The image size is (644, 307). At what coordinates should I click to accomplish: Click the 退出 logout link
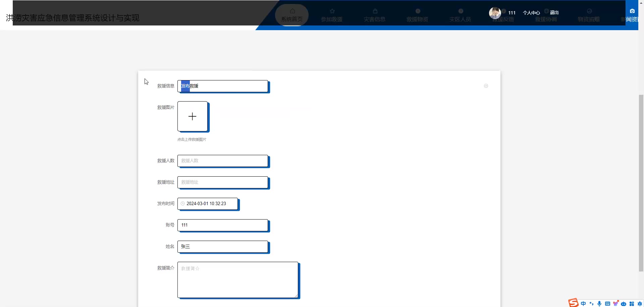[554, 13]
